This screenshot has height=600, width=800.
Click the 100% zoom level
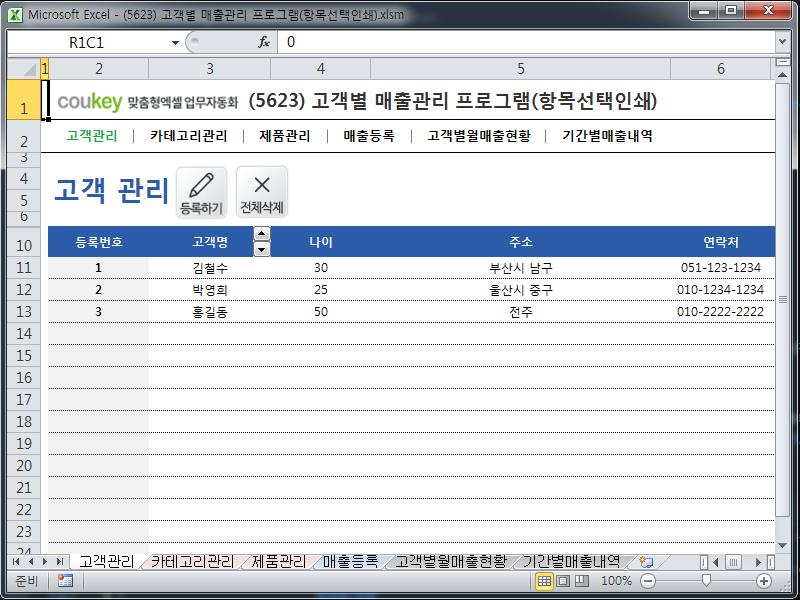[x=616, y=581]
